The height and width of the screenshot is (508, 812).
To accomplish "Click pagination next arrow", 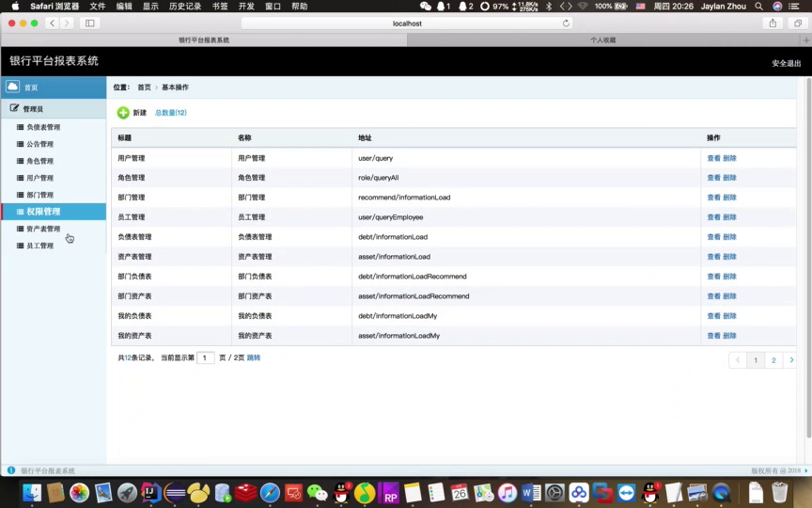I will point(790,360).
